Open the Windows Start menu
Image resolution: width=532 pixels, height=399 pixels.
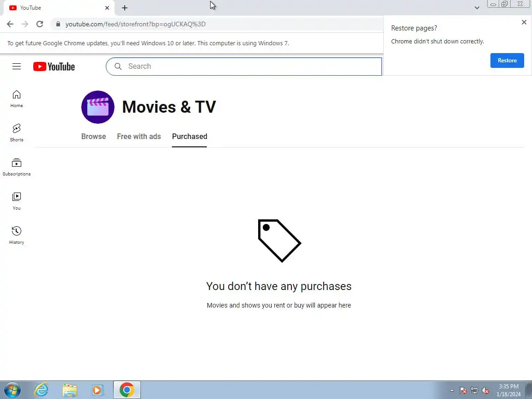12,390
